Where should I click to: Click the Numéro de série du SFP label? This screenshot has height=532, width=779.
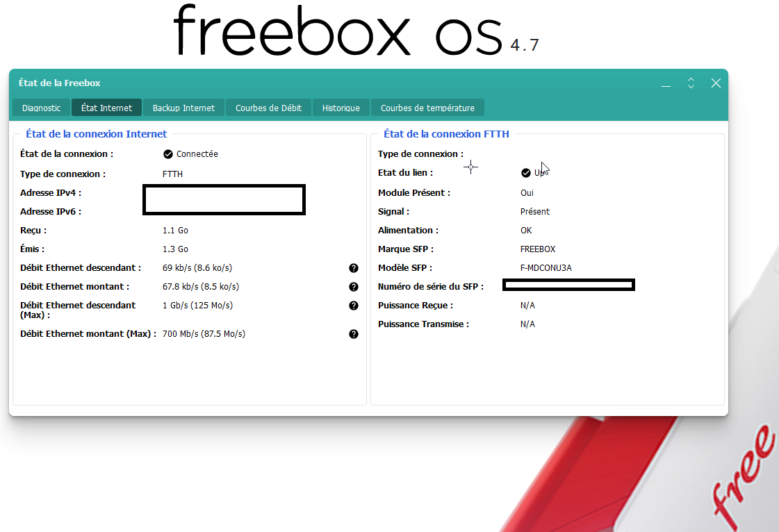[x=431, y=287]
